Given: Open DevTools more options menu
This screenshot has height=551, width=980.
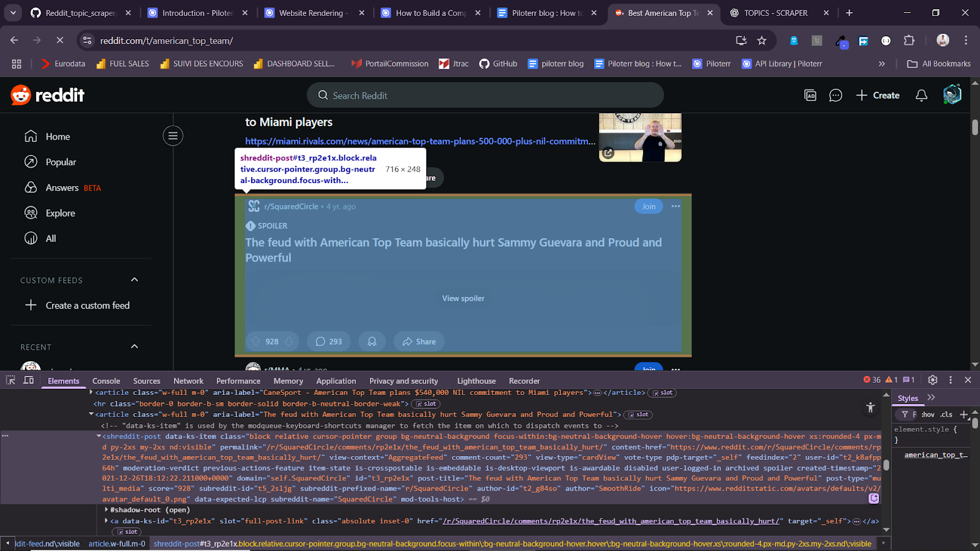Looking at the screenshot, I should click(x=951, y=380).
